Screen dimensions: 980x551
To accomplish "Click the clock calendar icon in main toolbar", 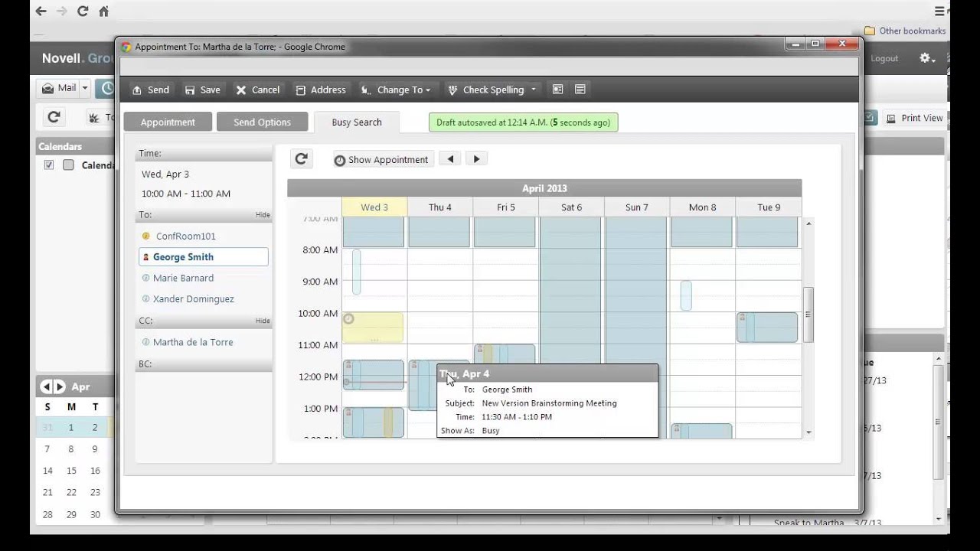I will pos(106,88).
